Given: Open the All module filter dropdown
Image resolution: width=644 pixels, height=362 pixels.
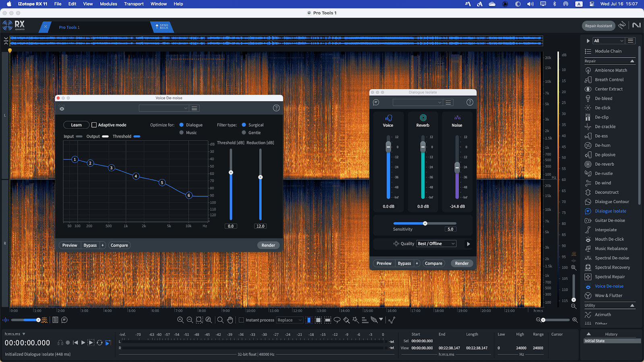Looking at the screenshot, I should pos(609,41).
